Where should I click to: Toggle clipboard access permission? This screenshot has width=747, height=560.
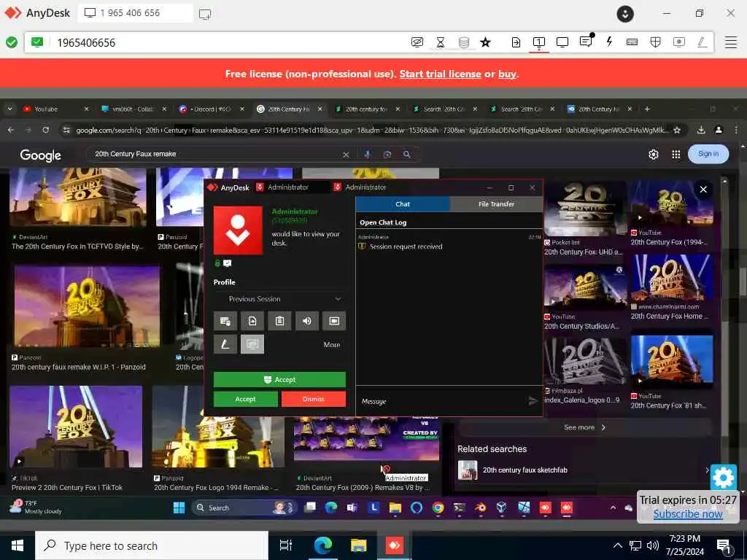[279, 321]
